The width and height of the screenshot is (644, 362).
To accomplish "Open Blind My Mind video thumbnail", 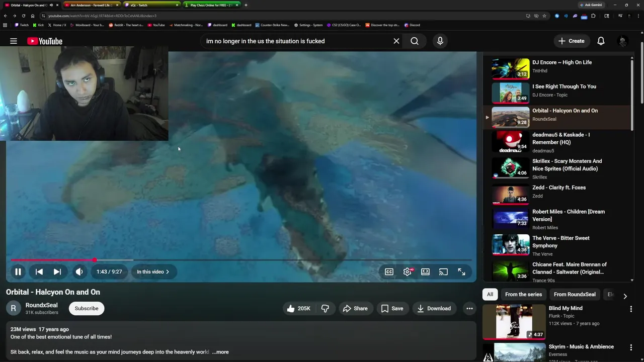I will point(514,322).
